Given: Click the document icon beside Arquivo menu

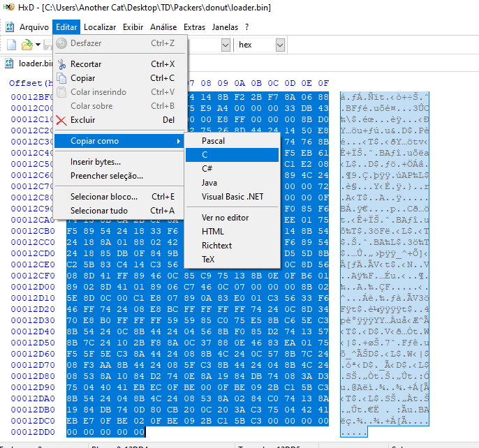Looking at the screenshot, I should pos(10,27).
